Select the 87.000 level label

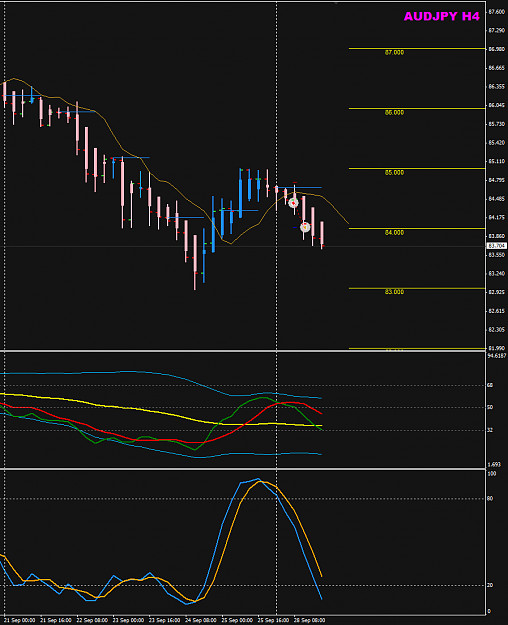[394, 53]
